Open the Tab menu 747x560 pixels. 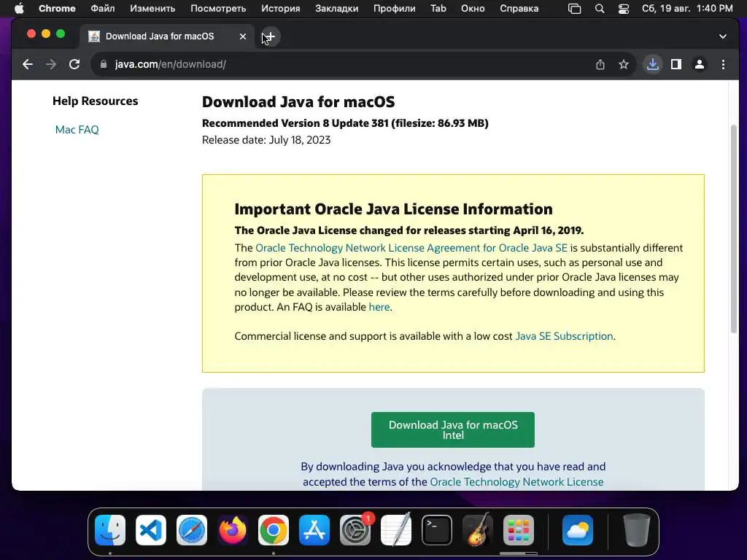(438, 9)
